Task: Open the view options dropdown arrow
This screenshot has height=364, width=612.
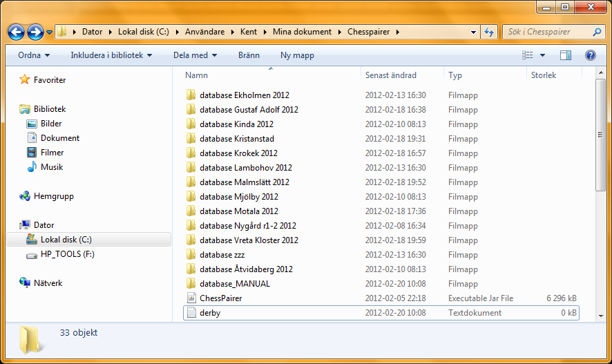Action: (542, 55)
